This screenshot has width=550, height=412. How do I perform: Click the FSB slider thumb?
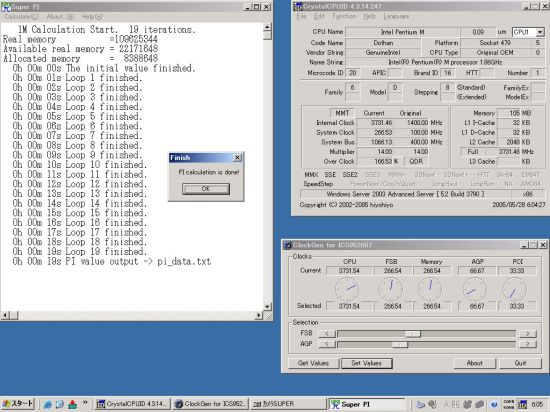tap(413, 333)
